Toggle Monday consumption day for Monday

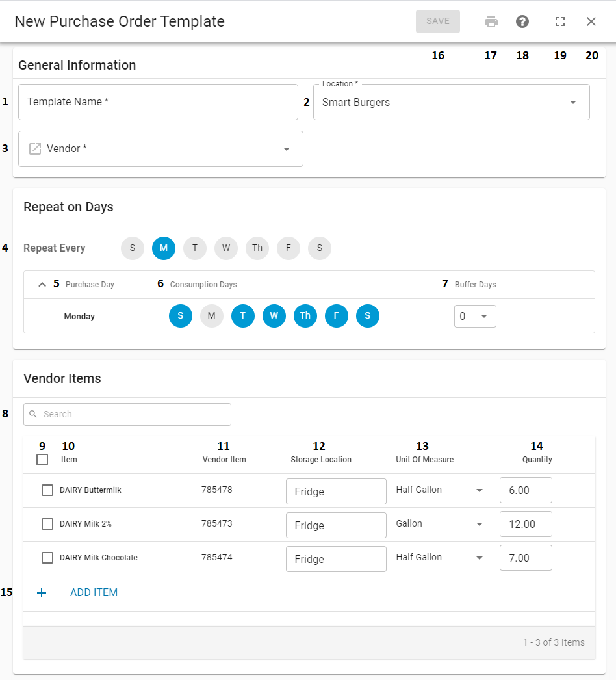click(212, 316)
